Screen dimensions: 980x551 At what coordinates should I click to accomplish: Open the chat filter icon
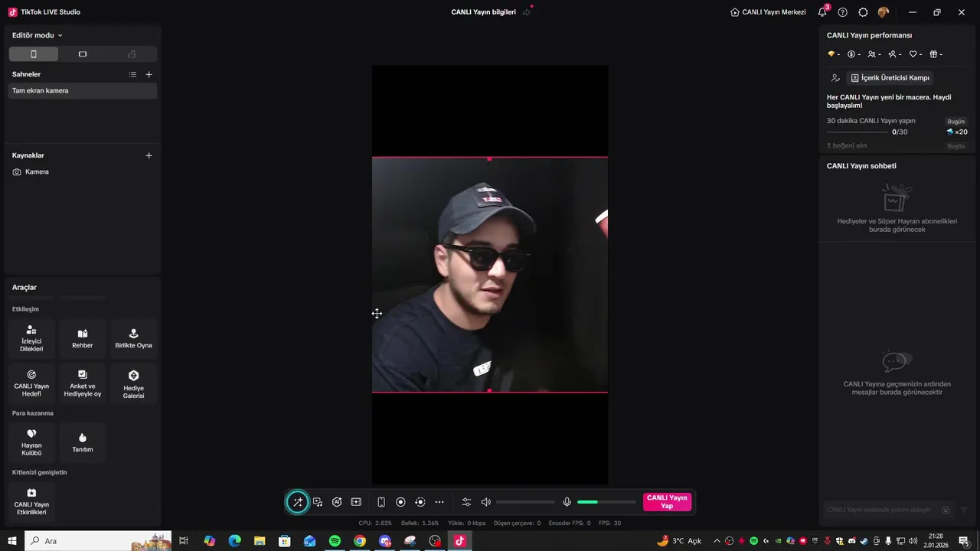point(964,510)
